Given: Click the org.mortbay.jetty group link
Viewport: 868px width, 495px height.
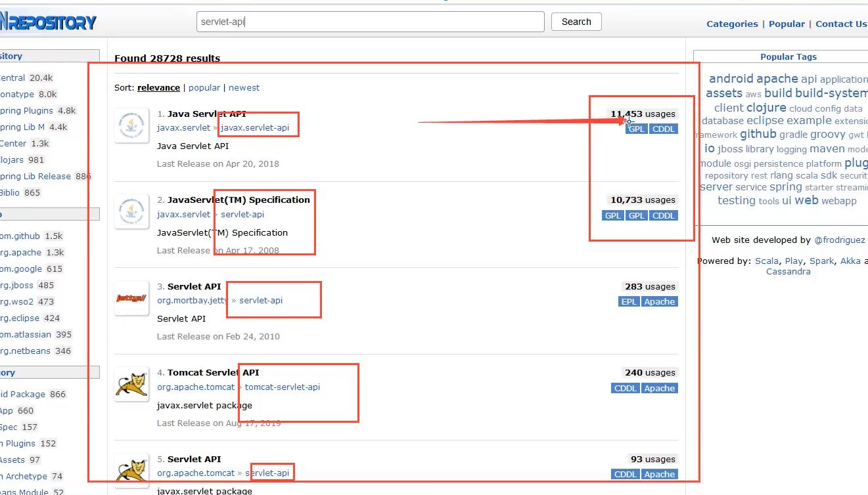Looking at the screenshot, I should [x=193, y=300].
